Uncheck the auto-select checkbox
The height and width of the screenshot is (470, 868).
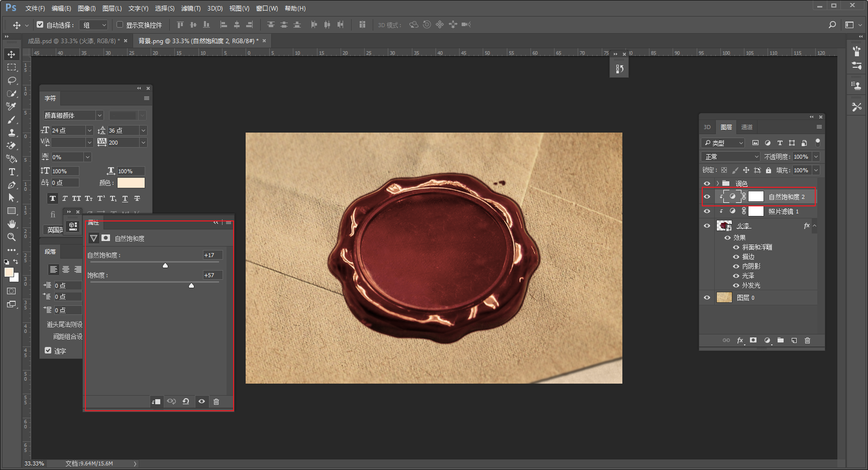tap(40, 25)
